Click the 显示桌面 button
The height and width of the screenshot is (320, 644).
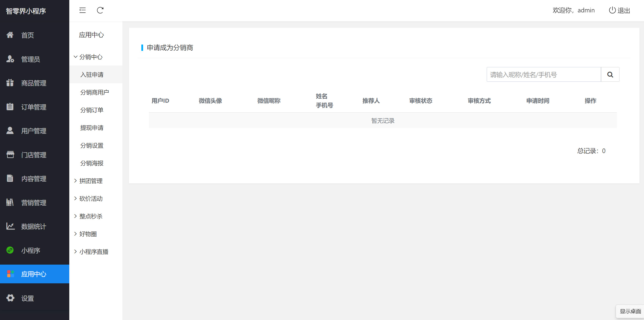tap(630, 311)
